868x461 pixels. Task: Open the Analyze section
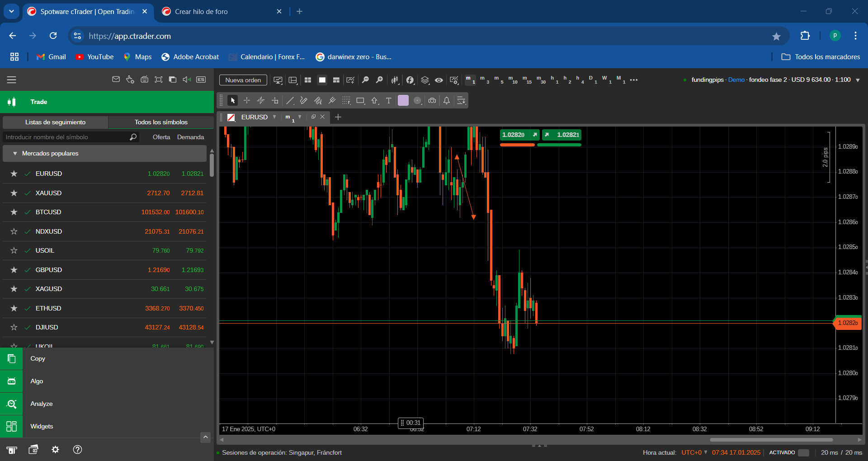click(x=107, y=404)
